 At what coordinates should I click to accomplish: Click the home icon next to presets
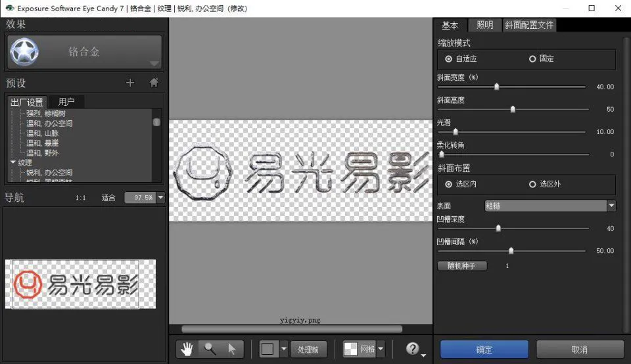[154, 83]
